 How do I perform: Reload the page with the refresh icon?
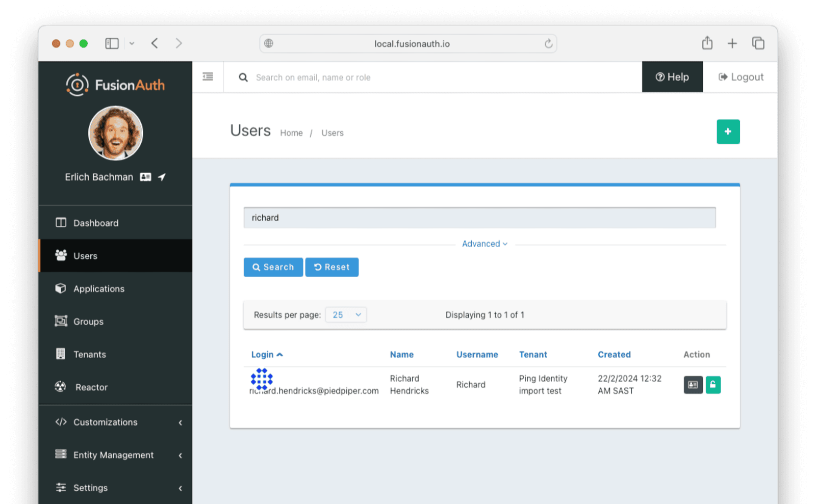coord(548,44)
